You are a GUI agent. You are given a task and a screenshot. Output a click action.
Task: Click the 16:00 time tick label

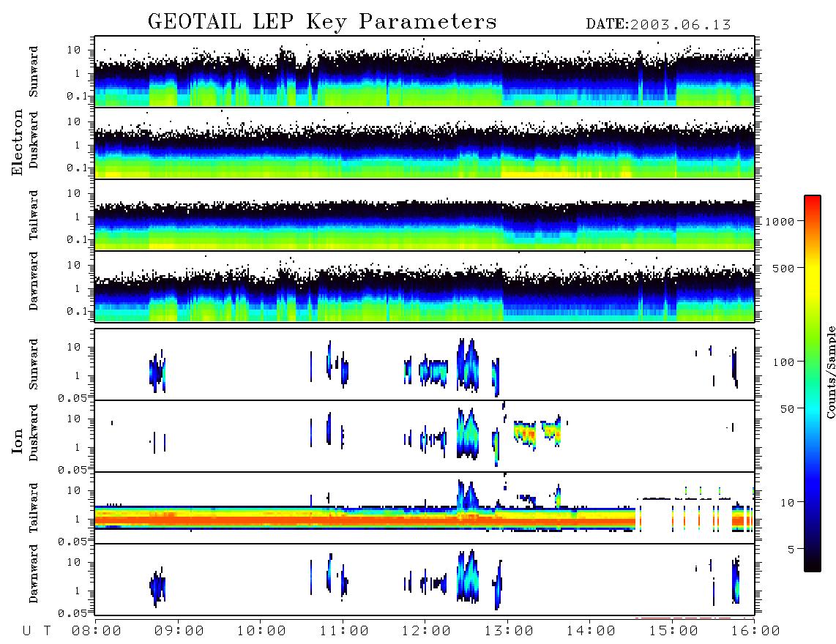click(755, 631)
